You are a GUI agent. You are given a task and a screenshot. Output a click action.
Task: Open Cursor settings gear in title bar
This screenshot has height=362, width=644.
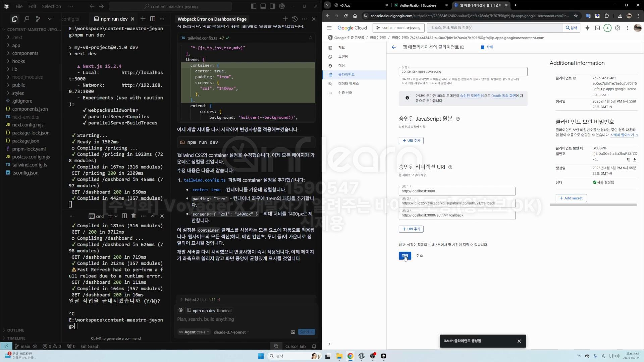coord(282,6)
